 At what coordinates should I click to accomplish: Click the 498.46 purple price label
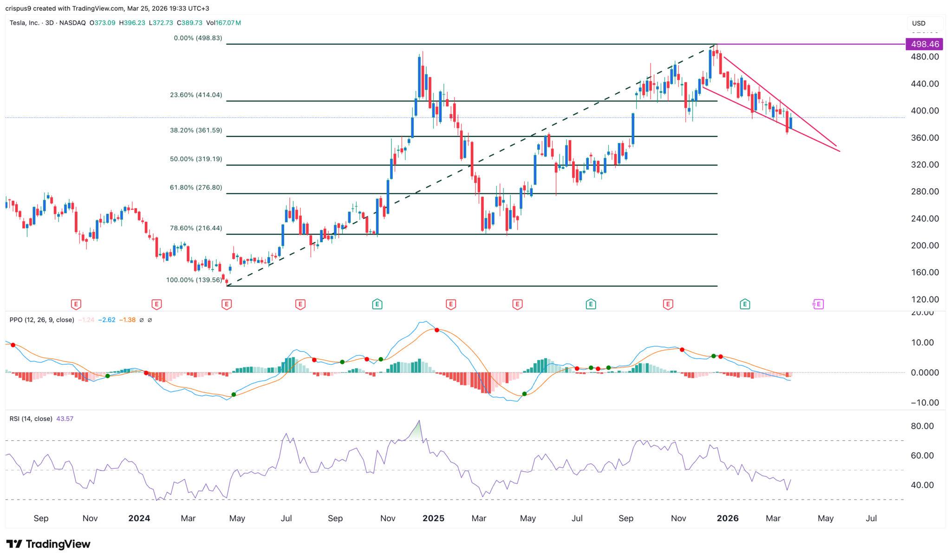pyautogui.click(x=925, y=44)
